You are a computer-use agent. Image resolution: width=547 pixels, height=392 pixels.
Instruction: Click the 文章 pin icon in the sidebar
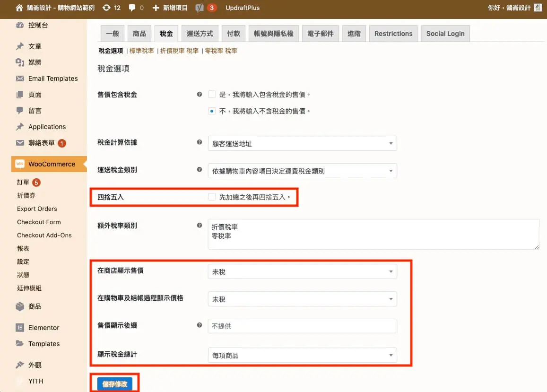pyautogui.click(x=20, y=46)
